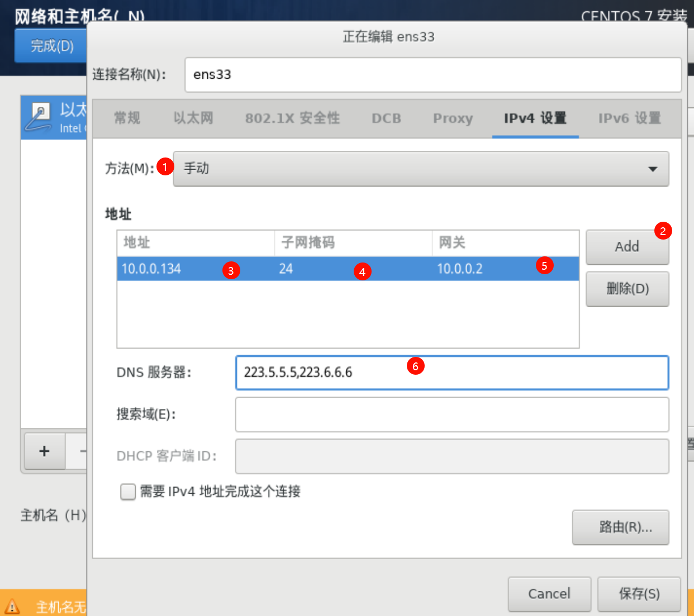Open the DCB tab
The width and height of the screenshot is (694, 616).
tap(386, 118)
